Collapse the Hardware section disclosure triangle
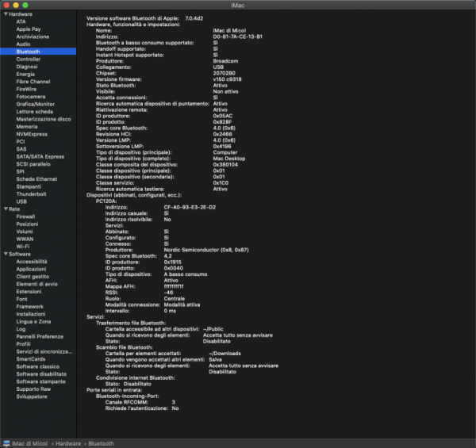476x448 pixels. point(6,15)
